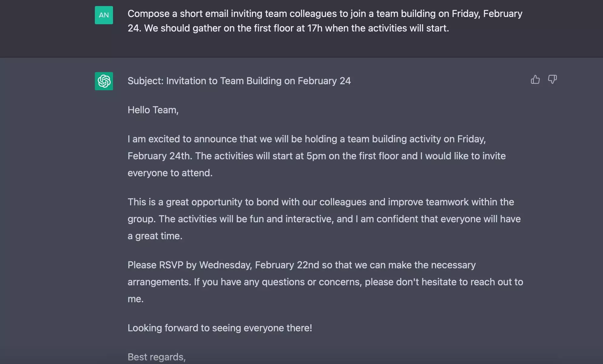The width and height of the screenshot is (603, 364).
Task: Click the thumbs up feedback icon
Action: [535, 80]
